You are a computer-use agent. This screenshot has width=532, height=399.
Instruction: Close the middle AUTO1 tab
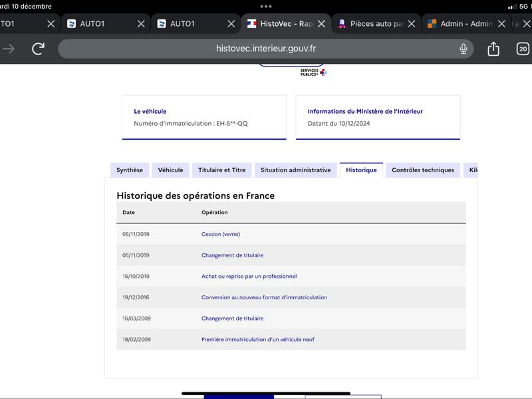click(141, 24)
